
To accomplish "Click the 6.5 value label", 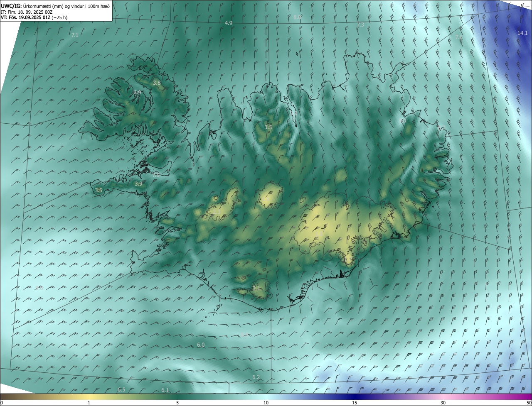I will click(x=121, y=389).
